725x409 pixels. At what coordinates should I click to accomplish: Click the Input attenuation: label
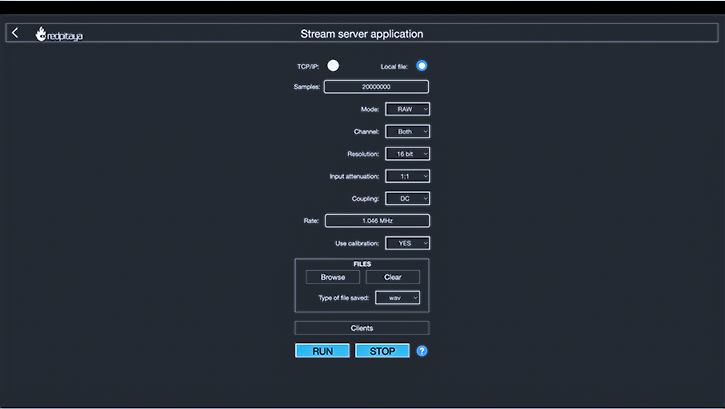pyautogui.click(x=354, y=176)
